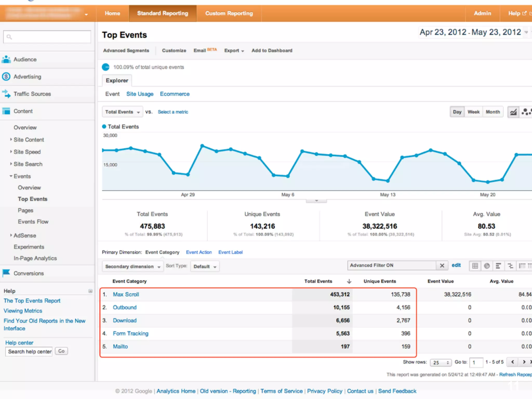The image size is (532, 399).
Task: Switch to the data table view icon
Action: click(x=475, y=266)
